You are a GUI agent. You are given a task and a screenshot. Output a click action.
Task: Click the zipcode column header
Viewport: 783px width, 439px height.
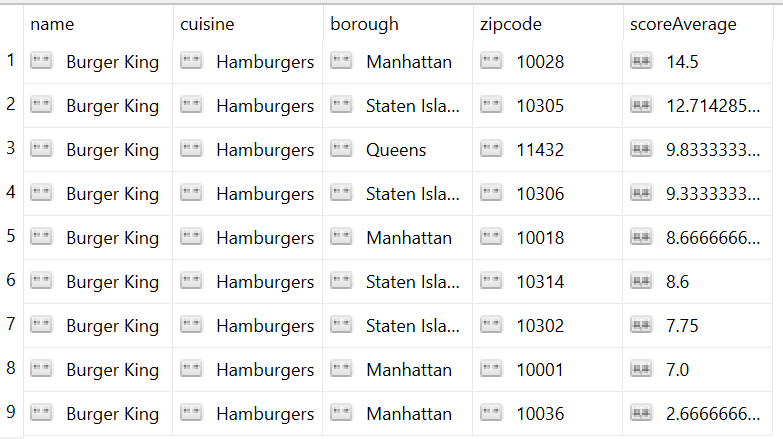pos(510,24)
